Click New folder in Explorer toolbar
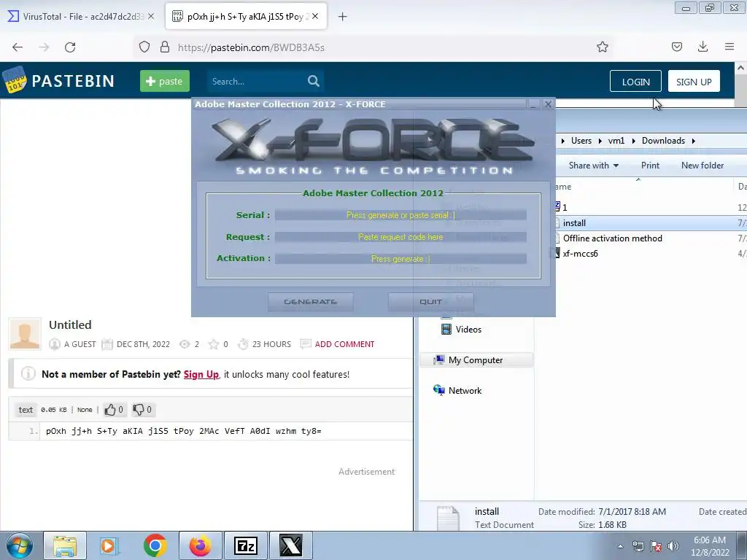The height and width of the screenshot is (560, 747). tap(703, 166)
